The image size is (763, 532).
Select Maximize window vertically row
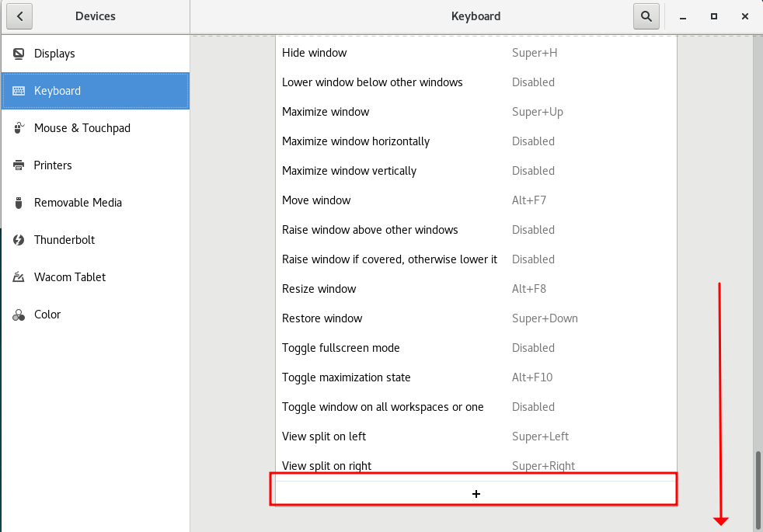pyautogui.click(x=476, y=171)
